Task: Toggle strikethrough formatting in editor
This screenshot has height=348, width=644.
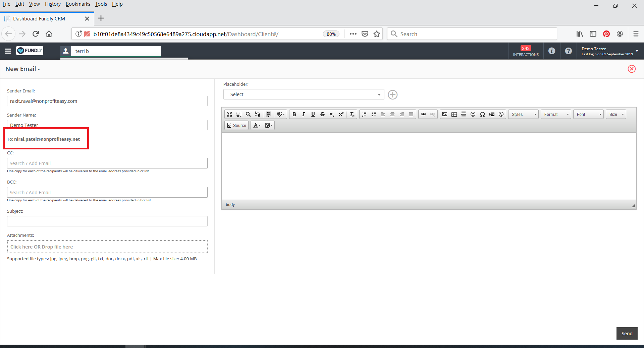Action: [322, 114]
